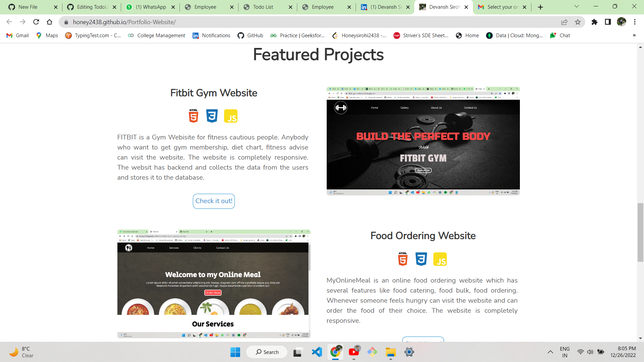
Task: Reload the current page
Action: click(x=36, y=22)
